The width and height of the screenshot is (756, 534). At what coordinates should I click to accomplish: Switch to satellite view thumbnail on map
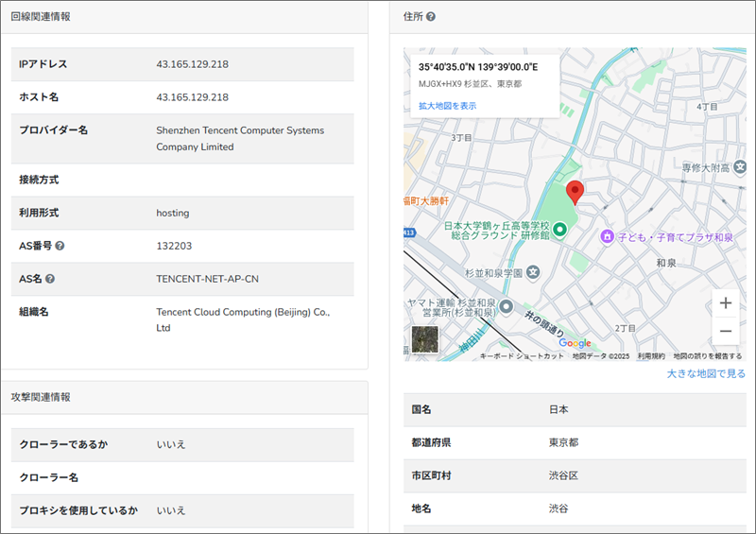(x=424, y=339)
